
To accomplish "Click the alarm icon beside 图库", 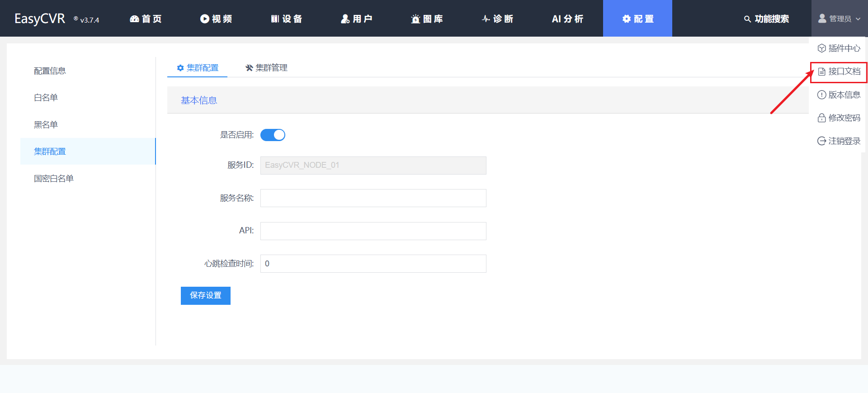I will (x=415, y=19).
